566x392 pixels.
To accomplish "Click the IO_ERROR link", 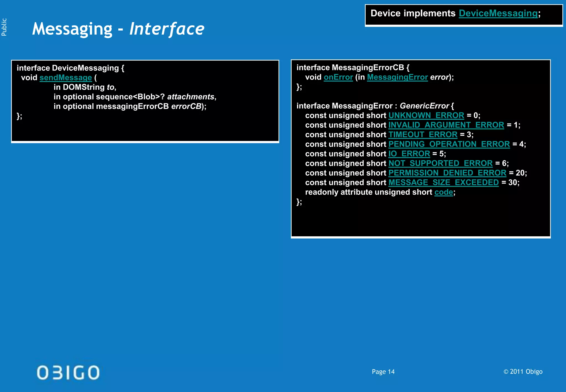I will click(409, 154).
